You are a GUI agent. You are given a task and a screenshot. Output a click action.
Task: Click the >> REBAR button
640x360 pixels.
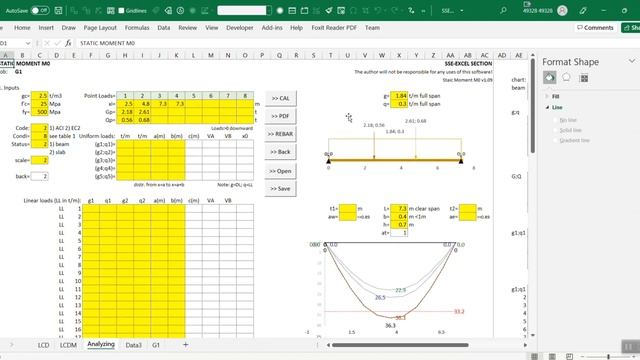pos(280,134)
